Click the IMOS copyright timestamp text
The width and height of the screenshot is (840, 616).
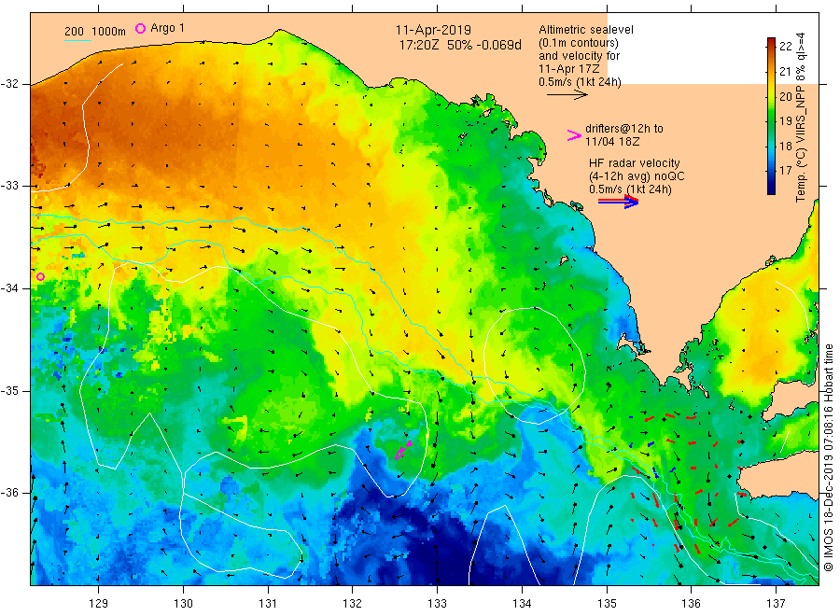tap(829, 458)
